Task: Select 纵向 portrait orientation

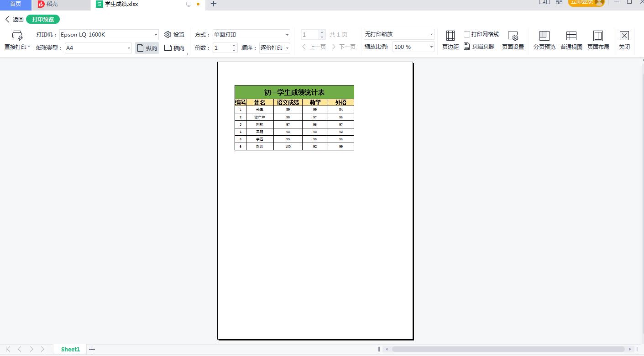Action: coord(147,48)
